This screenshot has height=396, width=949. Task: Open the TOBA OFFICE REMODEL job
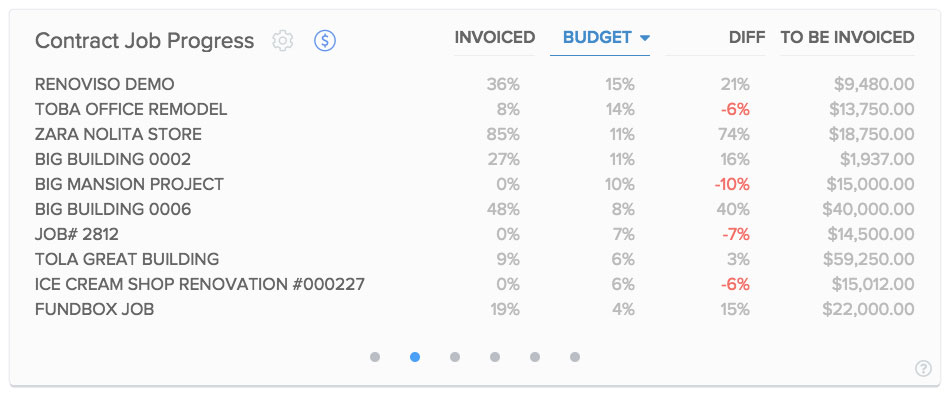pyautogui.click(x=131, y=110)
